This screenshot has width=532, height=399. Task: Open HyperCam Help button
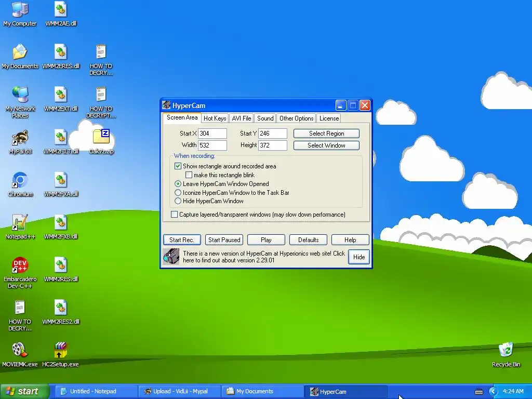click(x=350, y=240)
